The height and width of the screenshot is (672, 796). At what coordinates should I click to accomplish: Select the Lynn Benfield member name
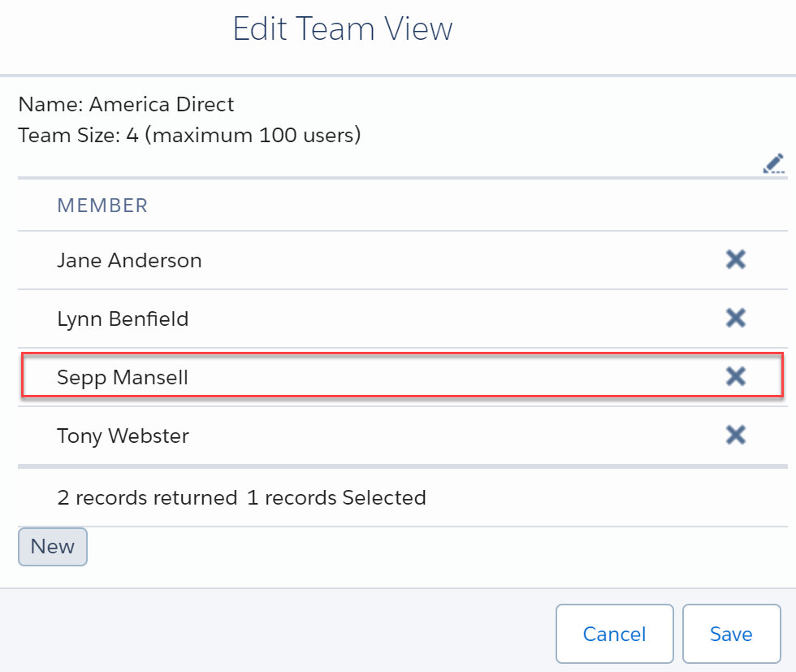coord(123,319)
